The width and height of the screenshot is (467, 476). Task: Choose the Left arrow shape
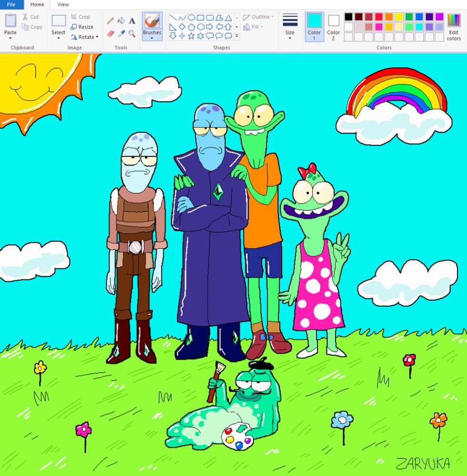(x=219, y=27)
